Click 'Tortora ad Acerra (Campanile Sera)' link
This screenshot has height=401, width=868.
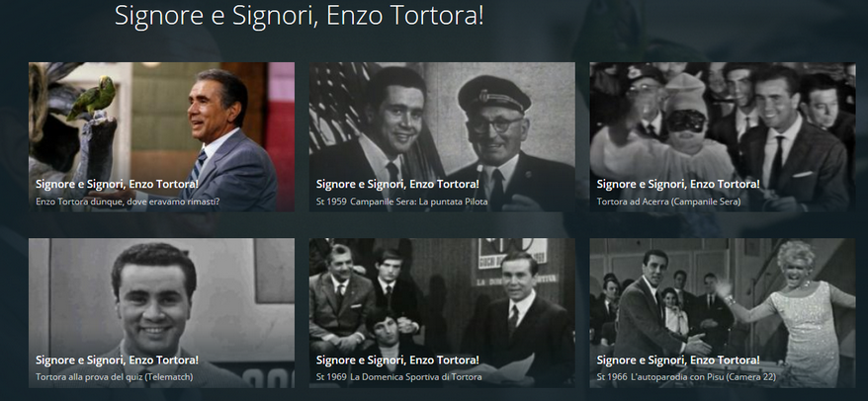(668, 201)
